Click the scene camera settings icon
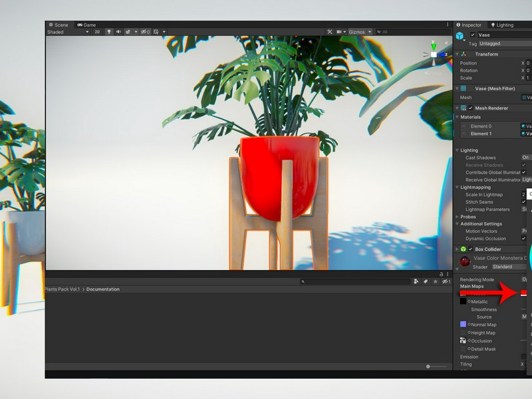This screenshot has height=399, width=532. [339, 31]
